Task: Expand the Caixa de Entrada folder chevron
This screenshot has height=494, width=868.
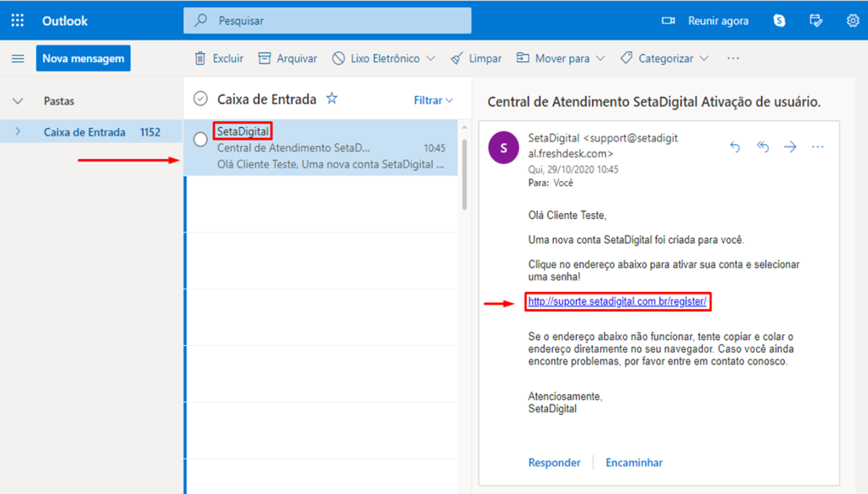Action: (18, 131)
